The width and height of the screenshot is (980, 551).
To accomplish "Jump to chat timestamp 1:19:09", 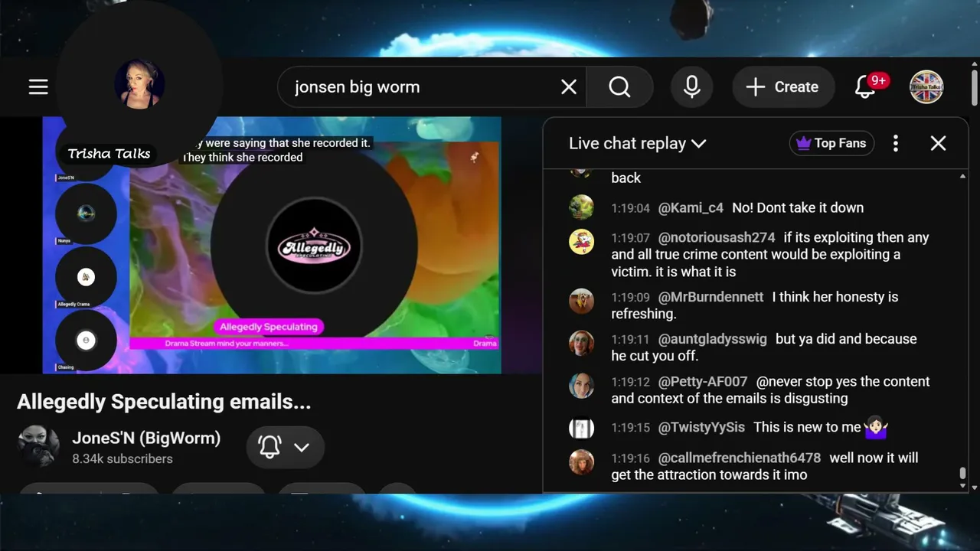I will tap(630, 297).
